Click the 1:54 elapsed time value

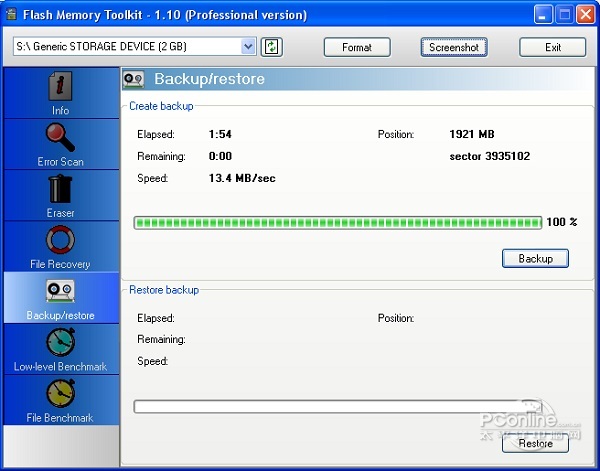coord(220,134)
